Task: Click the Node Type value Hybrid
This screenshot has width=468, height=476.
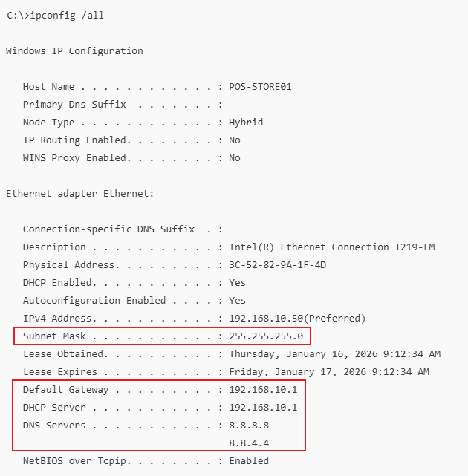Action: tap(246, 123)
